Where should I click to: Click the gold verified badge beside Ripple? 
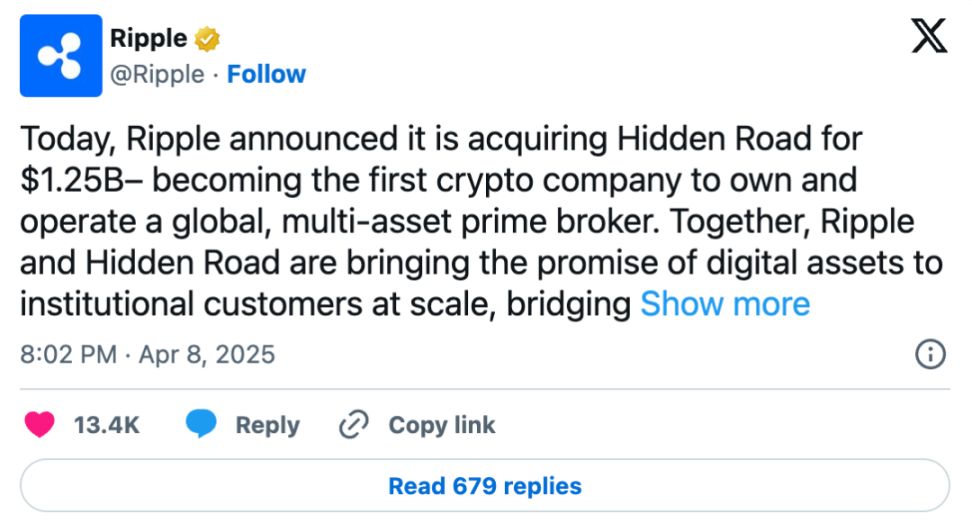click(x=207, y=40)
